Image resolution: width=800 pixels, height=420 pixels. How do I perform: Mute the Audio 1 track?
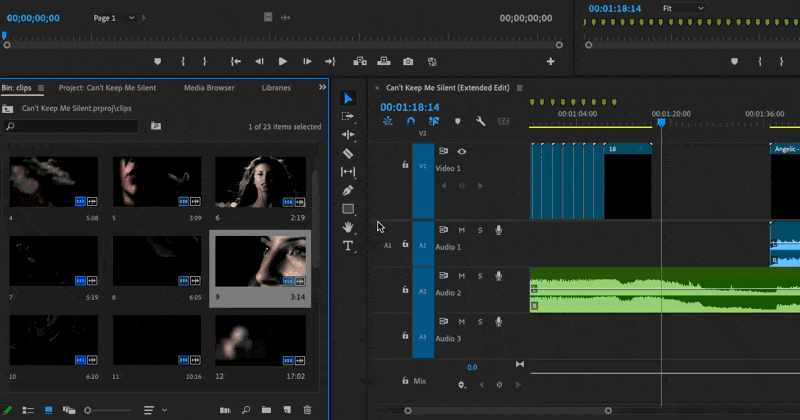[461, 230]
